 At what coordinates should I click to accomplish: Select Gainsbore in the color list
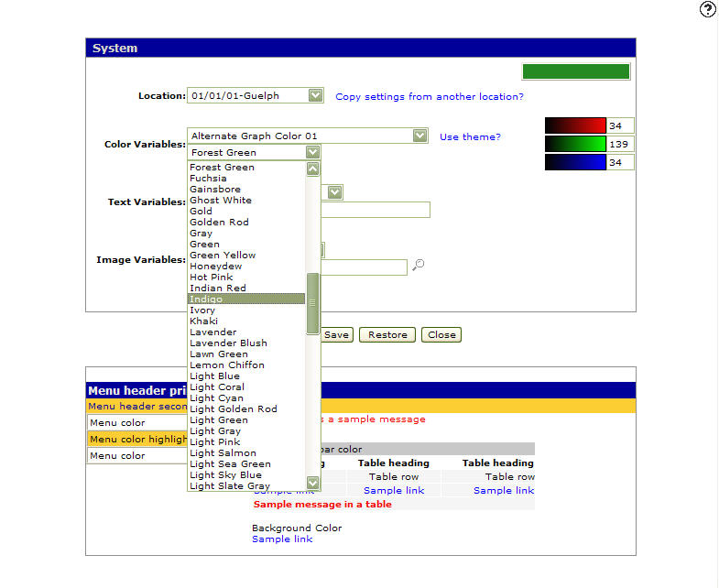(246, 190)
